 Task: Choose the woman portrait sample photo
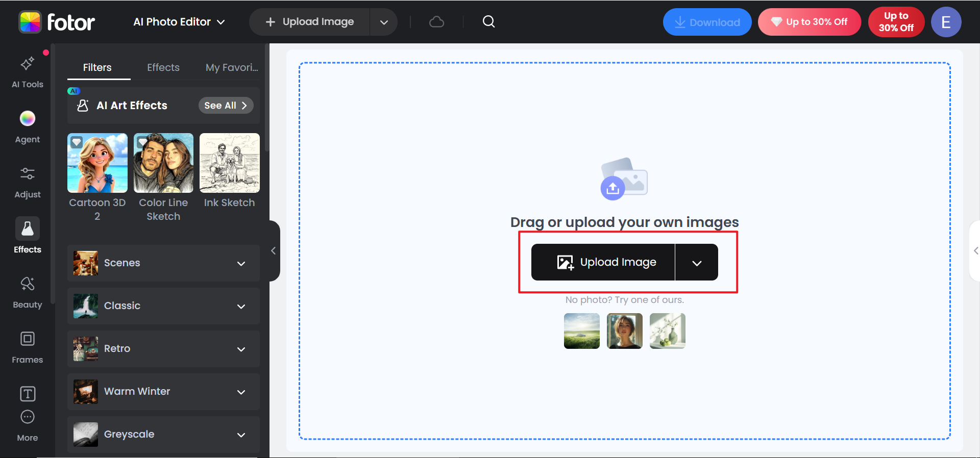[625, 331]
